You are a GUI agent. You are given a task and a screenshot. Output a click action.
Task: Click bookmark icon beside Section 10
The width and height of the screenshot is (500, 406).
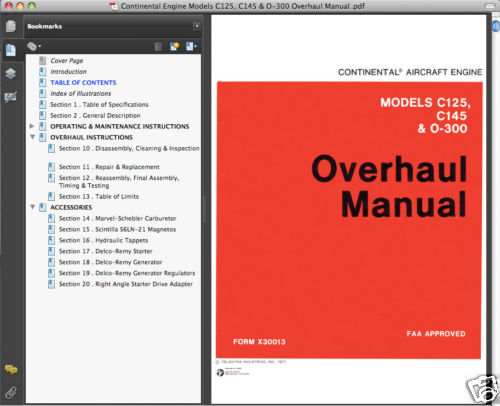(x=51, y=148)
